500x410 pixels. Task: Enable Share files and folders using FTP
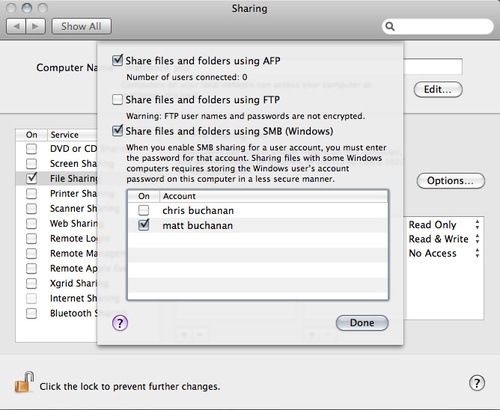click(x=117, y=100)
